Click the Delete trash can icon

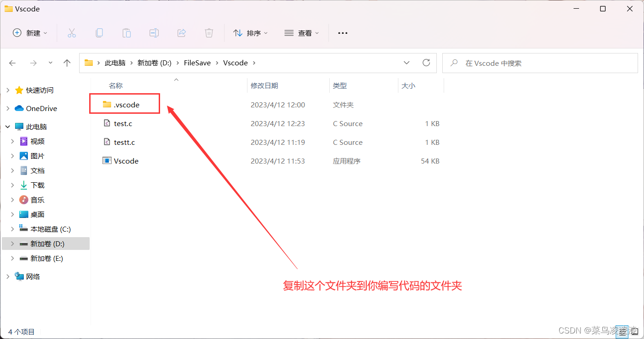[209, 33]
